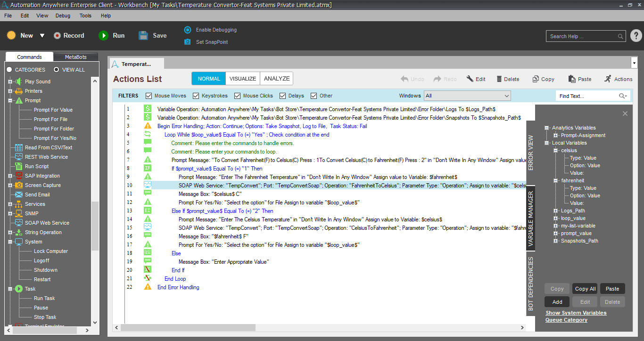Viewport: 644px width, 341px height.
Task: Toggle the Keystrokes filter checkbox
Action: pyautogui.click(x=196, y=96)
